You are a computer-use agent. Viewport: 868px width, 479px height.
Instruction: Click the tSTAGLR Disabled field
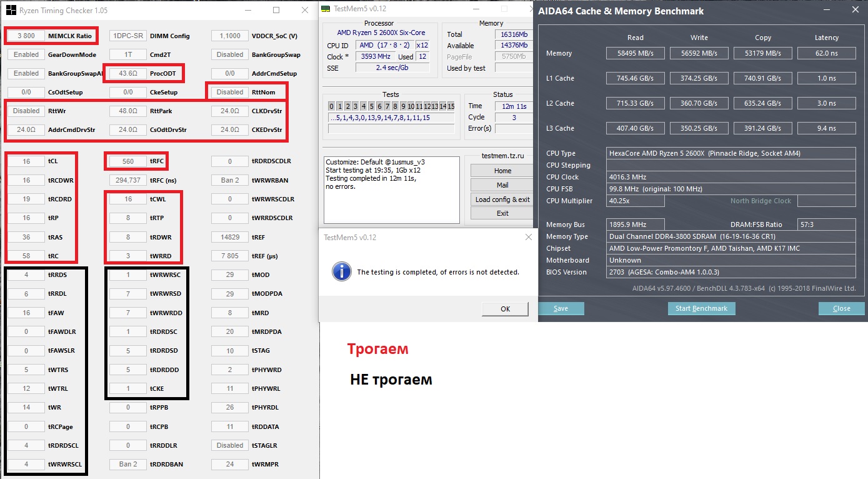point(230,445)
